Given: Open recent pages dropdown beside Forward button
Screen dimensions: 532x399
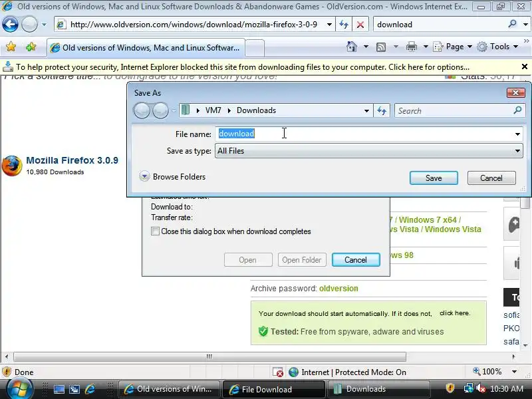Looking at the screenshot, I should (x=44, y=25).
